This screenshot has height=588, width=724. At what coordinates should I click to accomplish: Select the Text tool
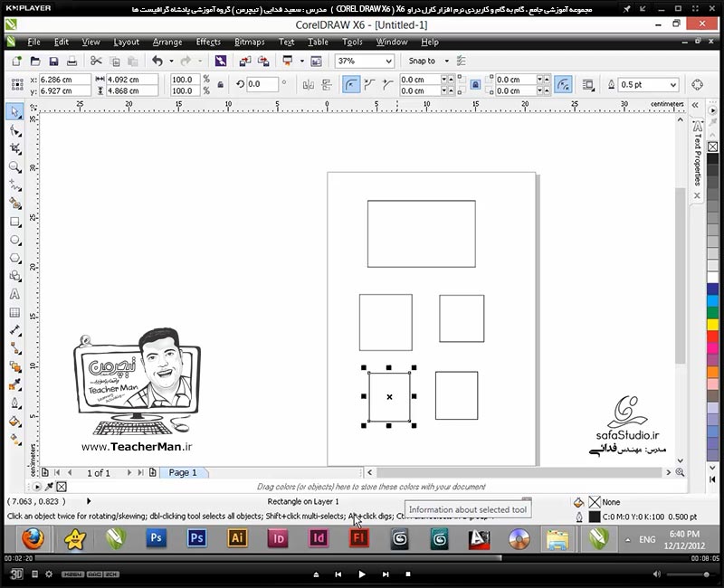[x=14, y=294]
